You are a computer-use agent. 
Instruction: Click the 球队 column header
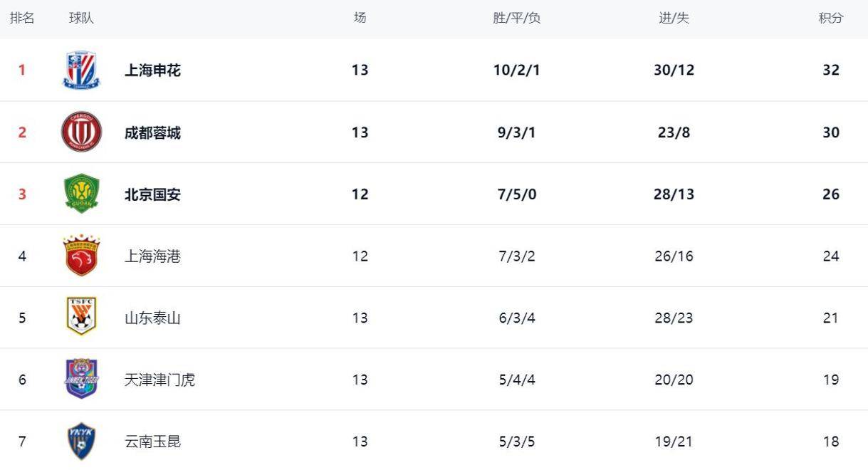click(x=81, y=18)
